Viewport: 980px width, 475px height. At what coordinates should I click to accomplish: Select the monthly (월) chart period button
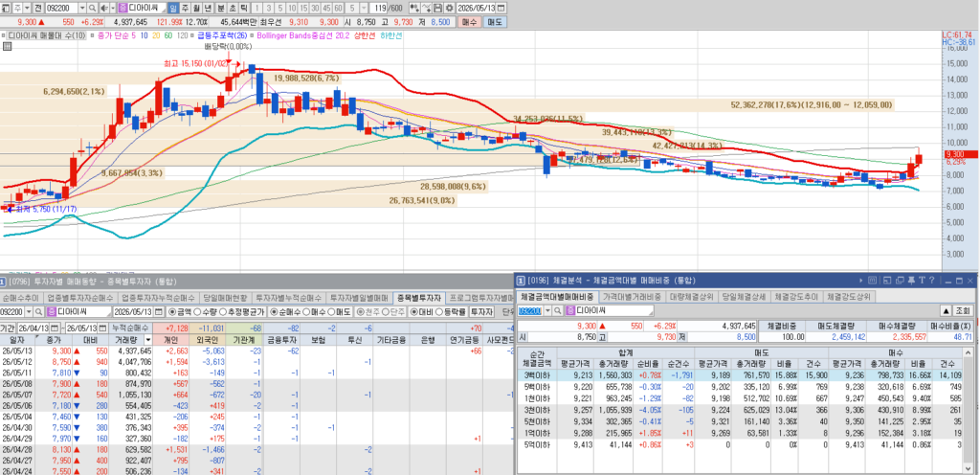196,8
